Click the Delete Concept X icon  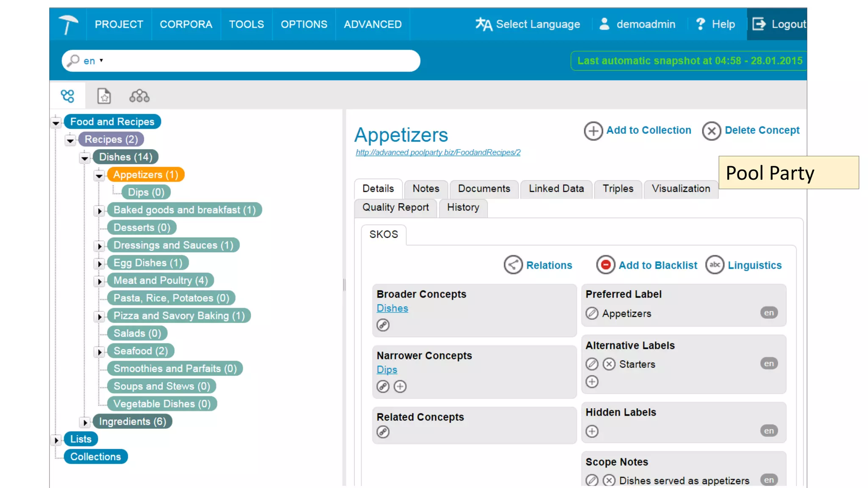tap(711, 131)
